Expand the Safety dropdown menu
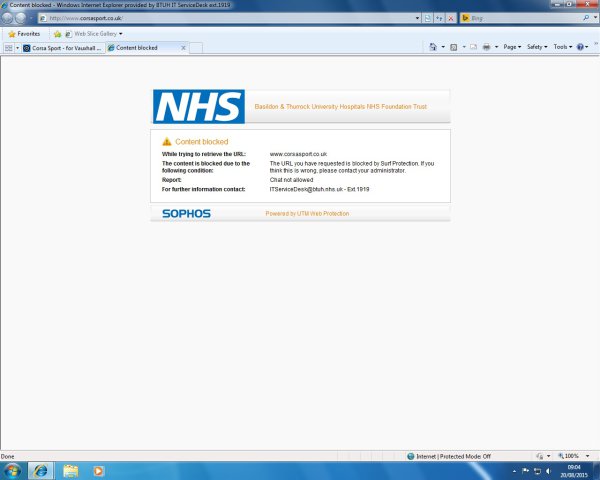Image resolution: width=600 pixels, height=480 pixels. point(536,47)
